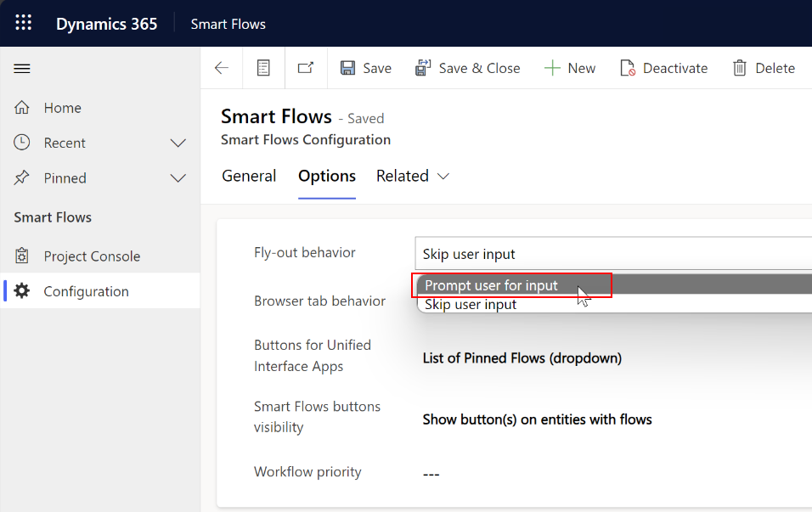
Task: Click the Project Console clipboard icon
Action: [22, 256]
